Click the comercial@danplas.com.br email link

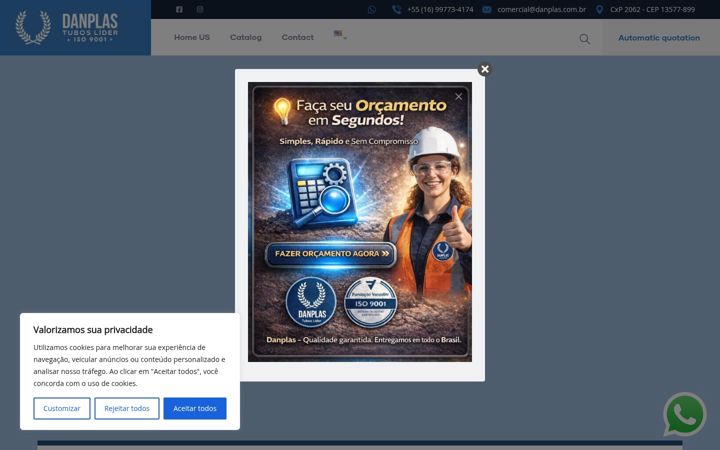pos(541,10)
